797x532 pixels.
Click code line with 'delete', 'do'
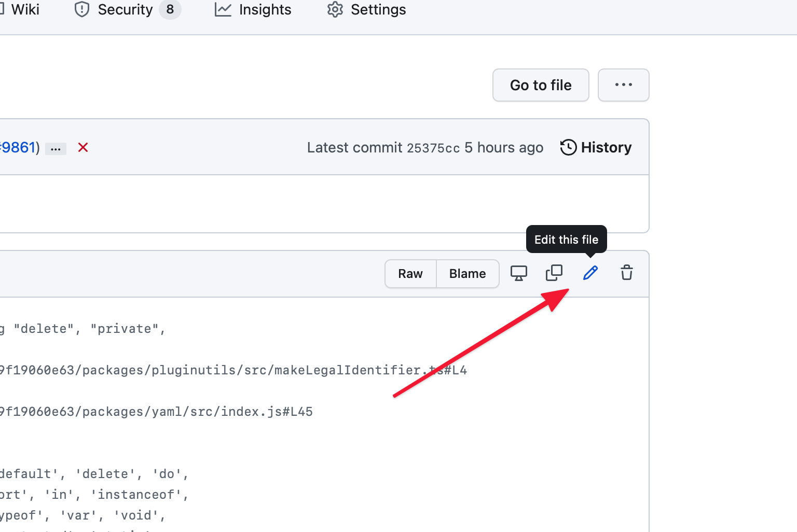click(x=94, y=474)
